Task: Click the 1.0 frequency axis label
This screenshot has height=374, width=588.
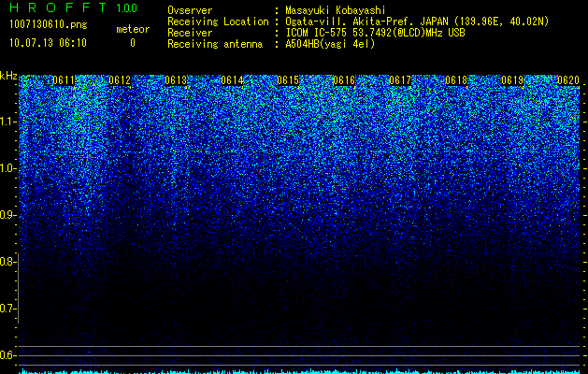Action: 7,168
